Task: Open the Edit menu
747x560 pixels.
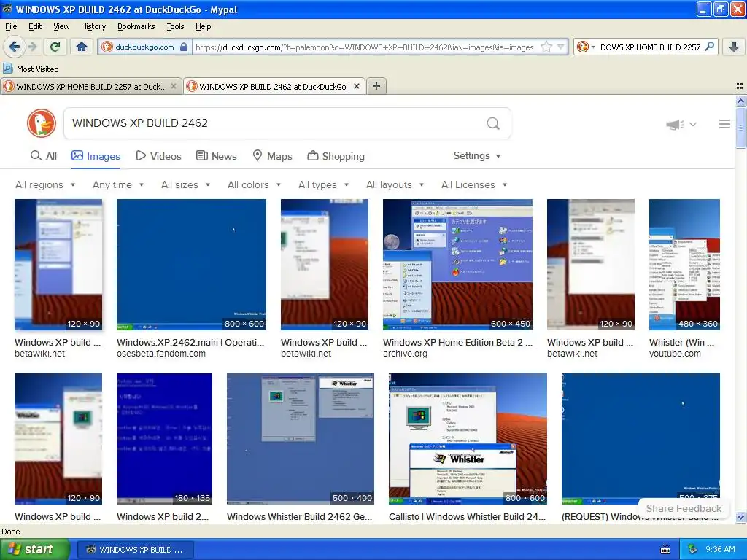Action: coord(35,26)
